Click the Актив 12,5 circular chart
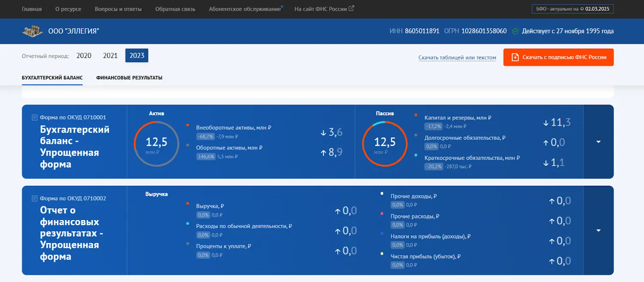Viewport: 644px width, 282px height. click(x=156, y=144)
